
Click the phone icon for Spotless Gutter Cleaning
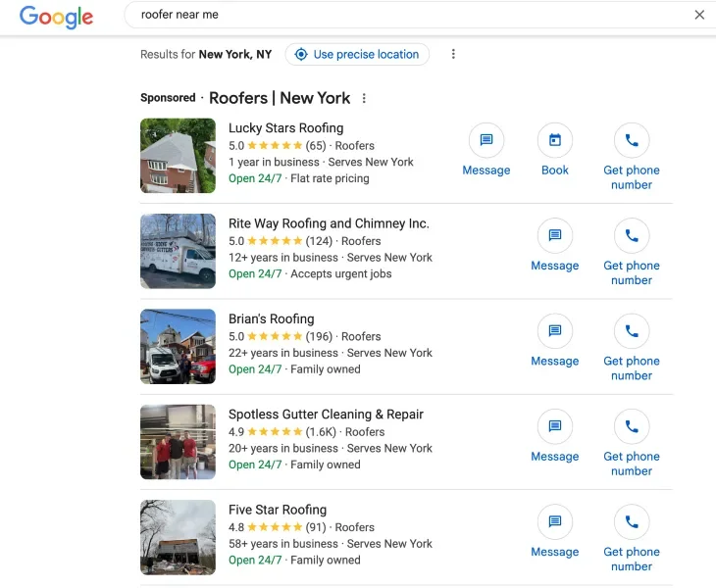pyautogui.click(x=632, y=426)
